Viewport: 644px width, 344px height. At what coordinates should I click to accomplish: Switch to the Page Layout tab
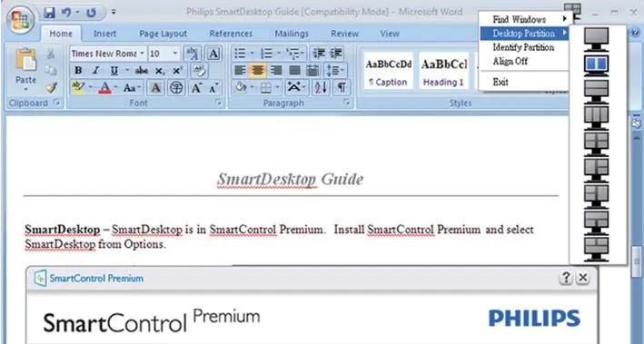tap(163, 34)
